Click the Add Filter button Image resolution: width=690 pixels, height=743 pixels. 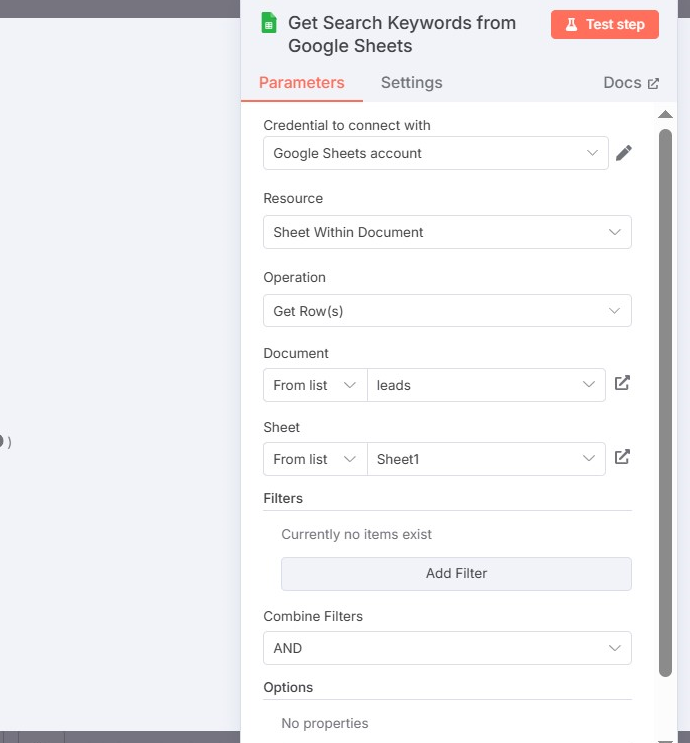tap(456, 573)
